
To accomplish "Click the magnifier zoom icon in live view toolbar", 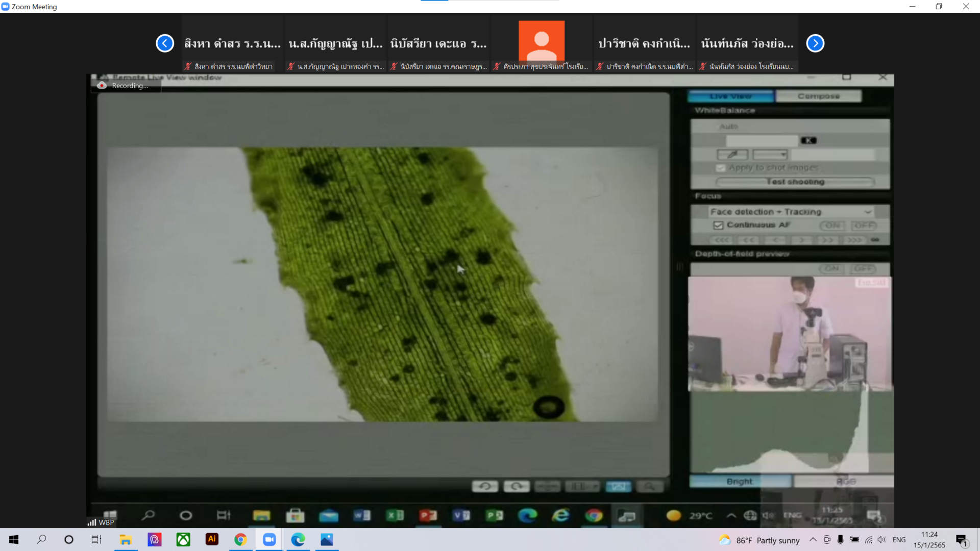I will pos(649,486).
